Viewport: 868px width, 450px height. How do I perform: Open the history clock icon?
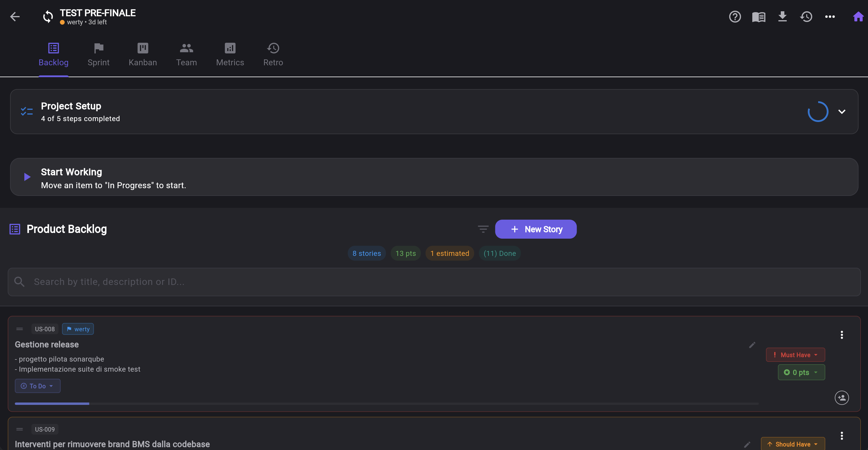pos(806,17)
